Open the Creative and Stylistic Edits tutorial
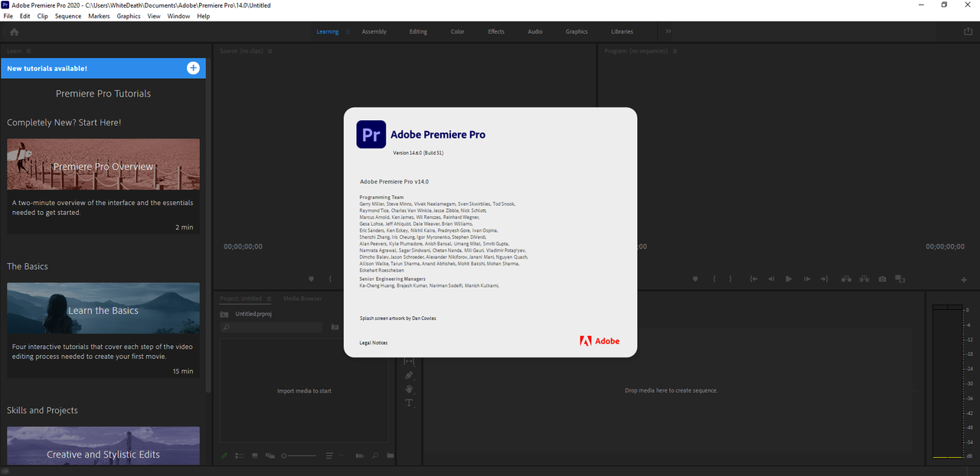Screen dimensions: 980x476 pyautogui.click(x=103, y=446)
